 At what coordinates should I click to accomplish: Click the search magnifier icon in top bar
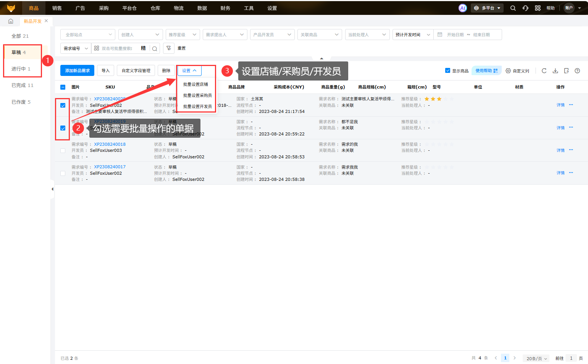(x=513, y=8)
